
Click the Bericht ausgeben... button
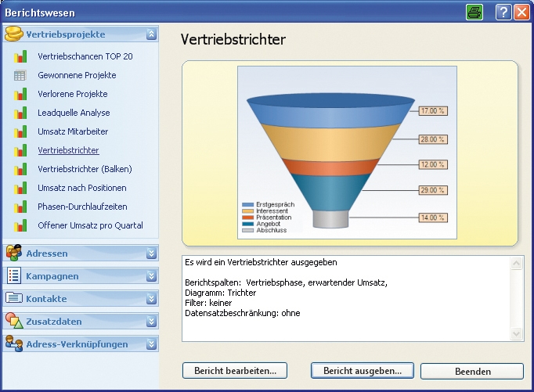[x=363, y=371]
